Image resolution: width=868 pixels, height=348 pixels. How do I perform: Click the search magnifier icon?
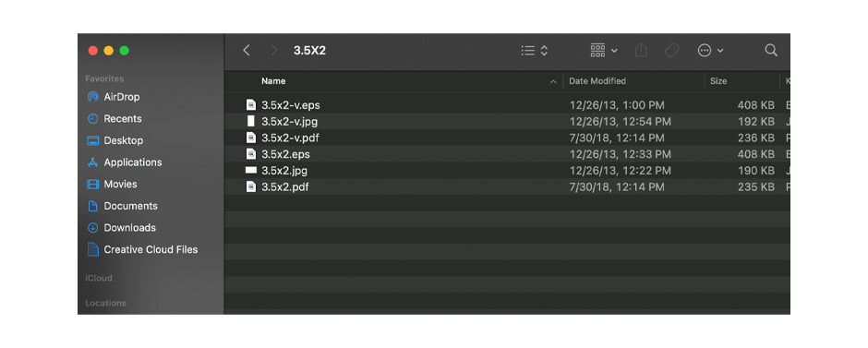771,51
